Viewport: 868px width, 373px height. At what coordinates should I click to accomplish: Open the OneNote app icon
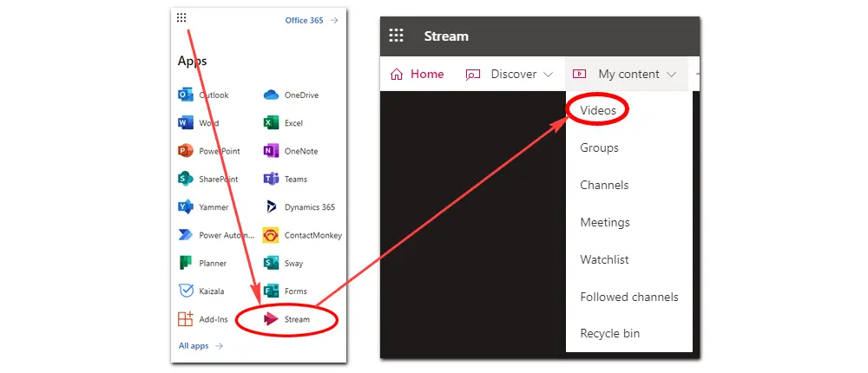click(271, 151)
